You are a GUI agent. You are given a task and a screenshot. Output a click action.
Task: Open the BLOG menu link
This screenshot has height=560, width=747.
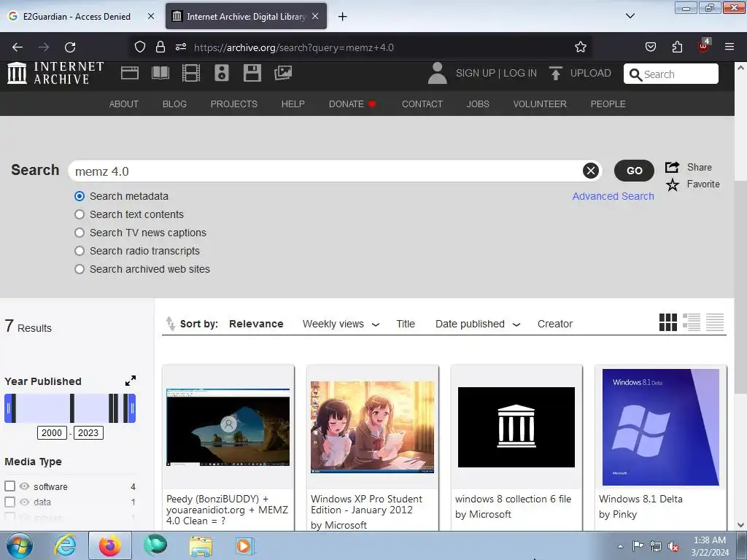(x=174, y=104)
